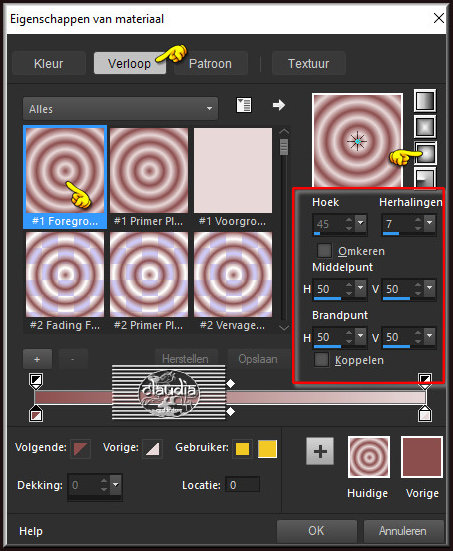Select the first yellow Gebruiker color swatch
453x551 pixels.
tap(242, 449)
